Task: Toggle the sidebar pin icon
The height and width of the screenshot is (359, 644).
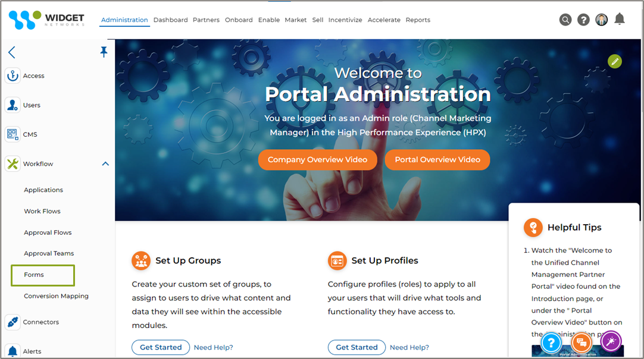Action: pos(104,52)
